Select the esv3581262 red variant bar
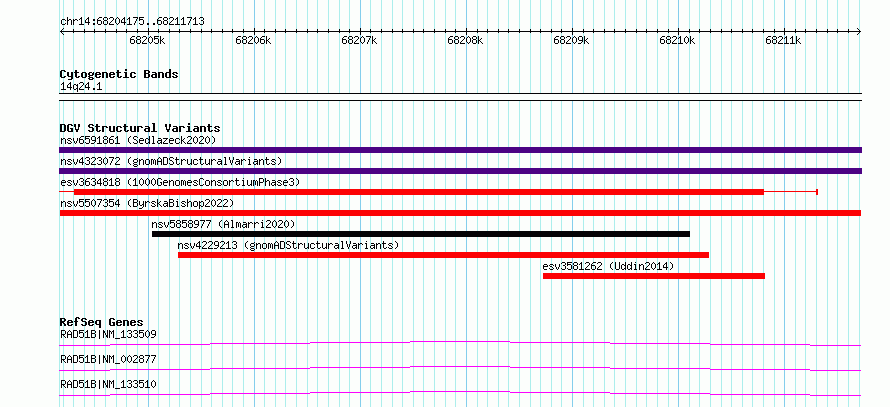 point(654,276)
